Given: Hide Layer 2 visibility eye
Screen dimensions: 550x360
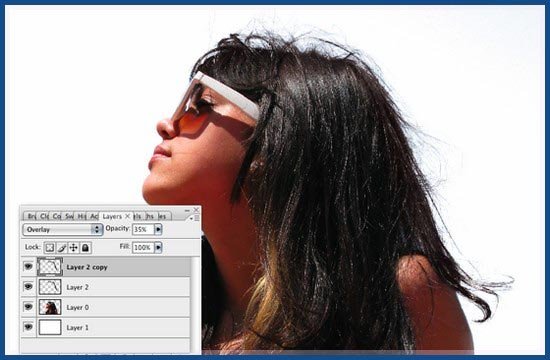Looking at the screenshot, I should pos(28,287).
